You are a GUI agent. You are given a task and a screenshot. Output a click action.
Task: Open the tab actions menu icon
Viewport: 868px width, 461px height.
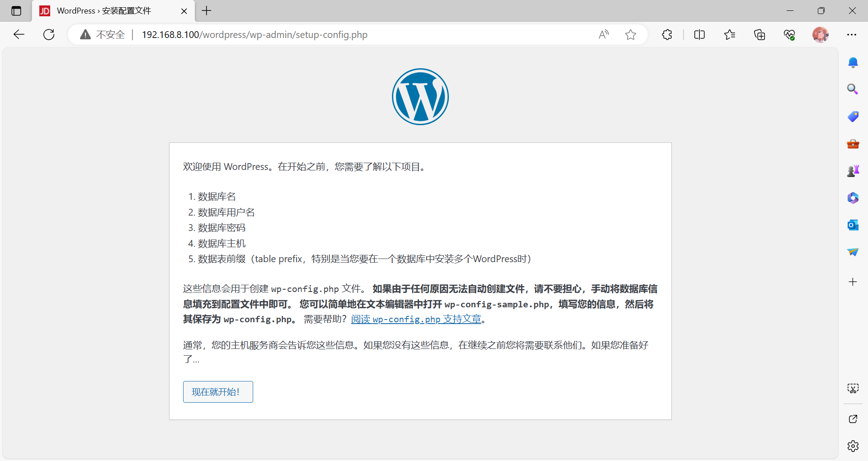16,11
